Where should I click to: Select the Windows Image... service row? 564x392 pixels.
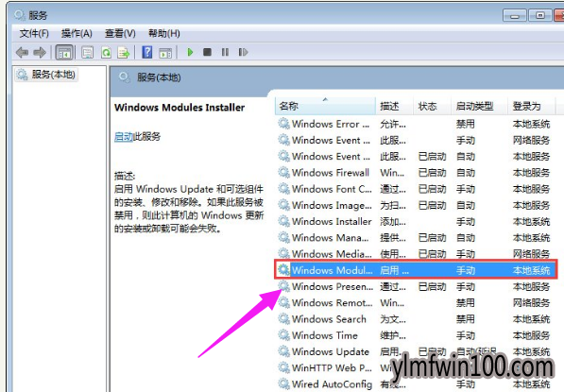416,205
